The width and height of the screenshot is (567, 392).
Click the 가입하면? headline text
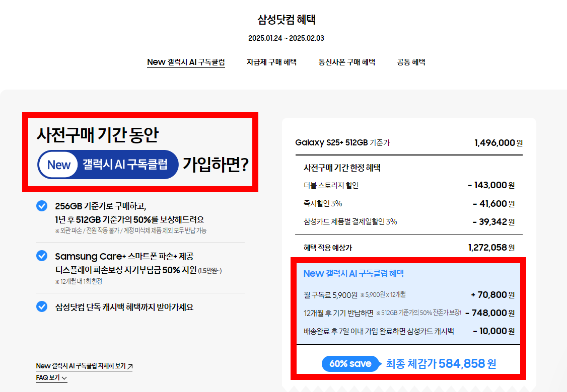(216, 165)
